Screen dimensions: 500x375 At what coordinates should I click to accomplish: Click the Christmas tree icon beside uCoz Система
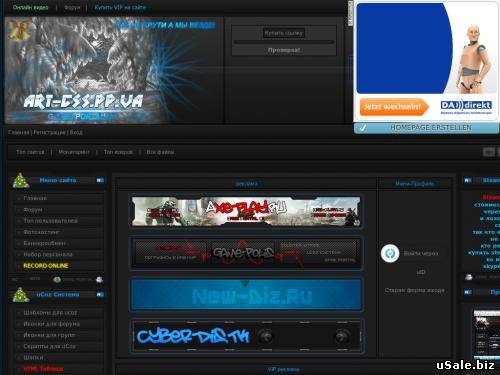(x=21, y=295)
